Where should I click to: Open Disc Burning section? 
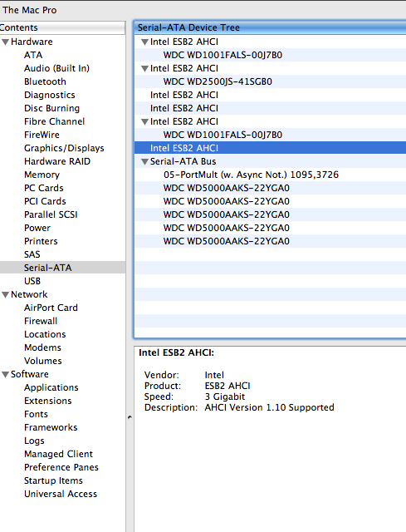point(51,108)
